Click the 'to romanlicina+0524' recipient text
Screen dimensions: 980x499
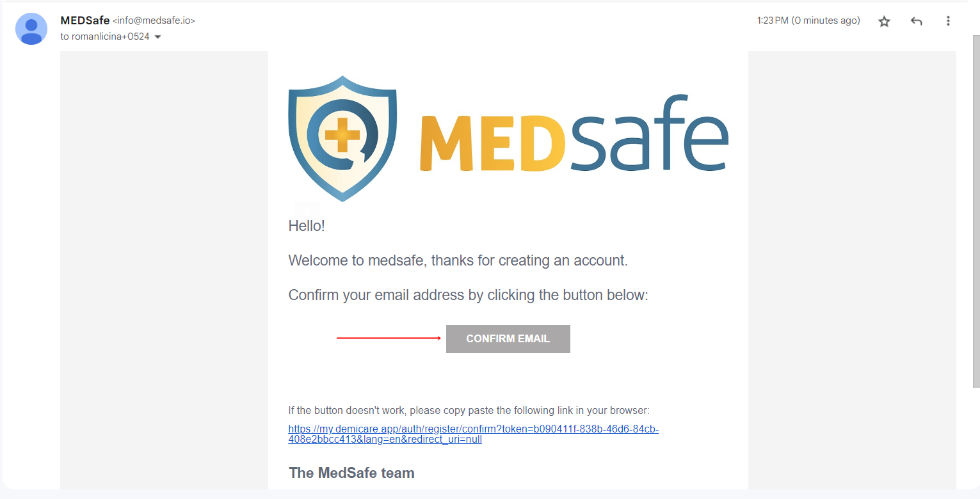coord(105,36)
